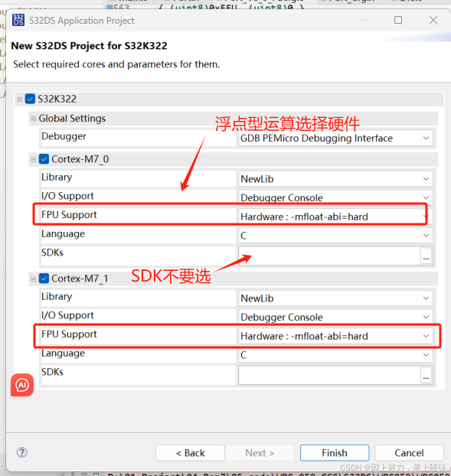Screen dimensions: 451x476
Task: Open the Debugger dropdown GDB PEMicro
Action: click(x=335, y=138)
